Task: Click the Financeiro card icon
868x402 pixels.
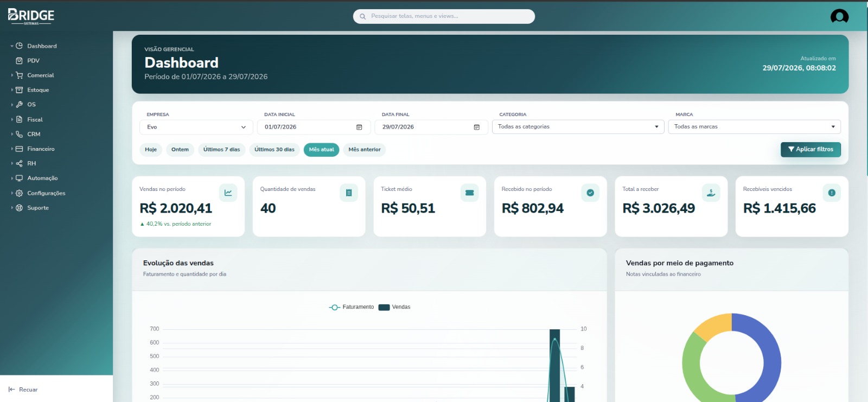Action: coord(19,149)
